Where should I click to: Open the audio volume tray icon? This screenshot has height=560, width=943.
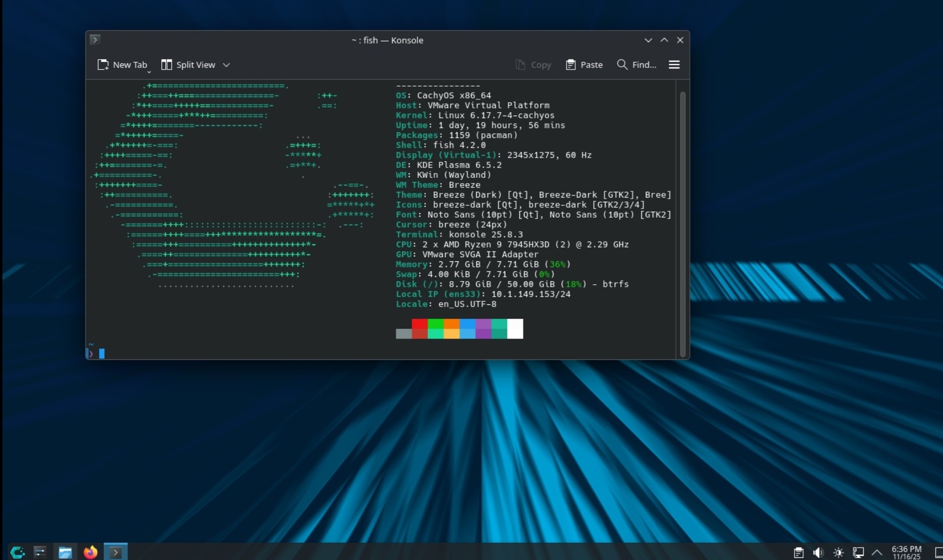(x=819, y=553)
